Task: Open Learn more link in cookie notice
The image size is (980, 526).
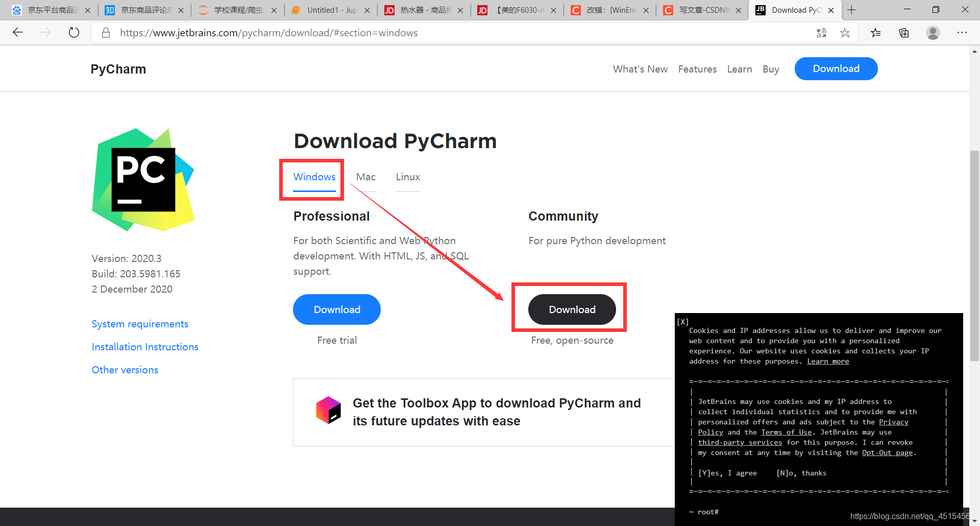Action: pyautogui.click(x=828, y=361)
